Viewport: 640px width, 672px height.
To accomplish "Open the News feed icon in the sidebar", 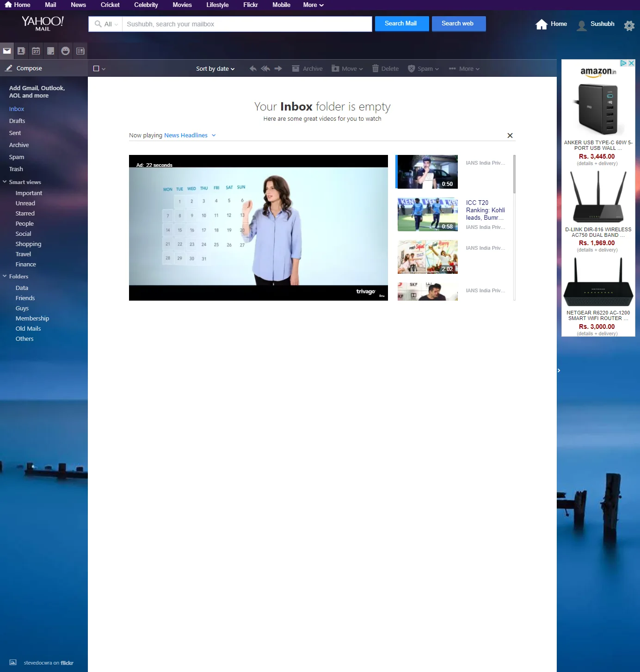I will [x=80, y=51].
